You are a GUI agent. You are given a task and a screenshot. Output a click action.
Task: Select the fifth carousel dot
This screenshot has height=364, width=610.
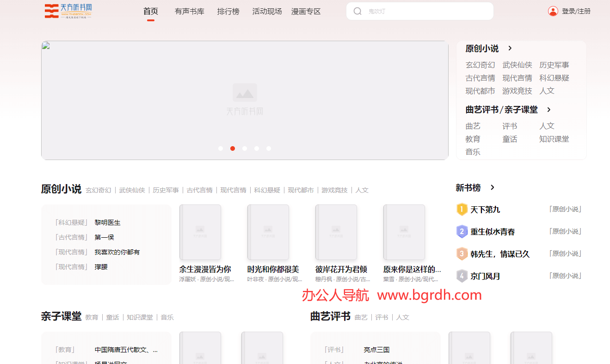pyautogui.click(x=269, y=148)
